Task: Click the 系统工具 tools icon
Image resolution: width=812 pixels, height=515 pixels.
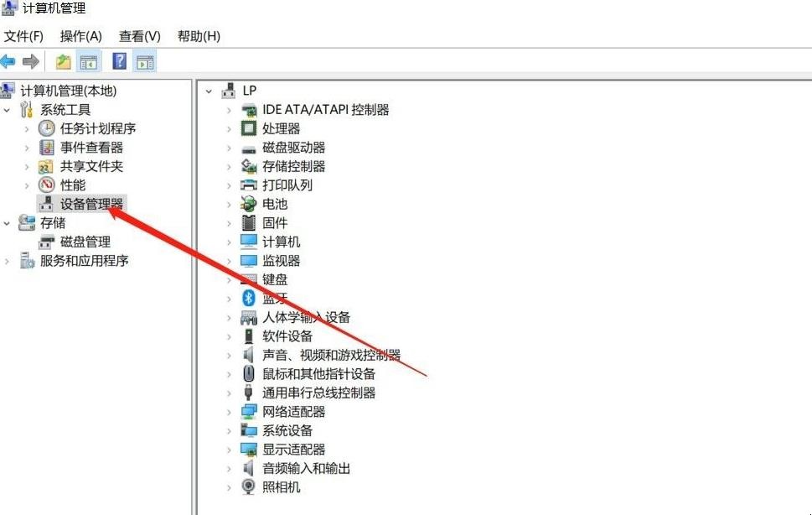Action: pos(27,109)
